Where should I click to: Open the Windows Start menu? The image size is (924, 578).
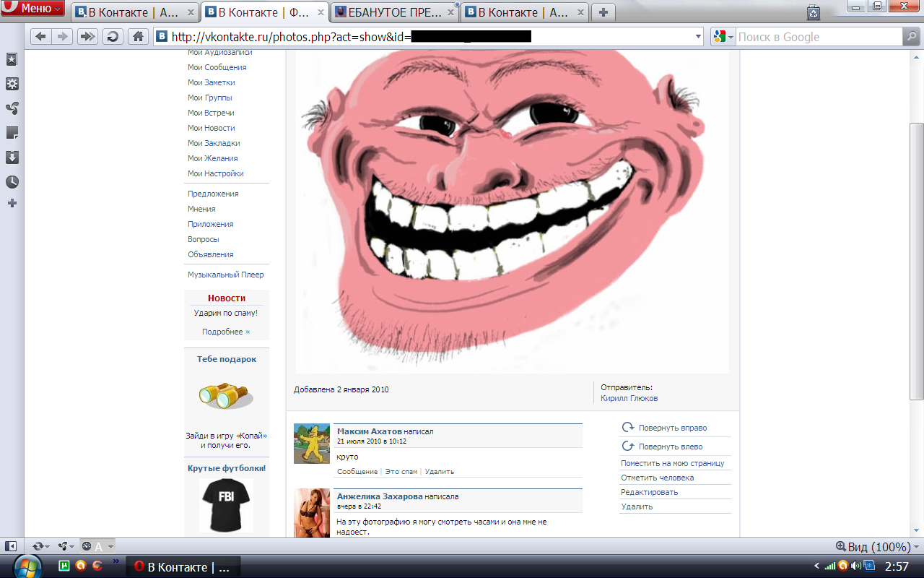(x=28, y=566)
